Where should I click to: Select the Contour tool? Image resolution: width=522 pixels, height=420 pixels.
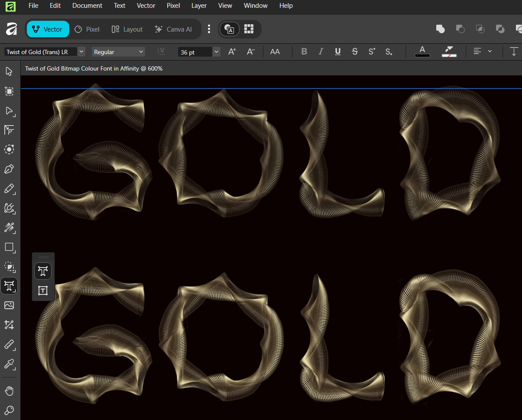(9, 149)
